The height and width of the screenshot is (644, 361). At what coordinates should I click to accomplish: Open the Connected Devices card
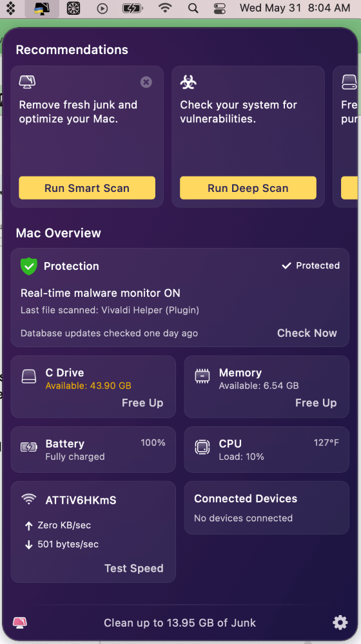[x=267, y=508]
